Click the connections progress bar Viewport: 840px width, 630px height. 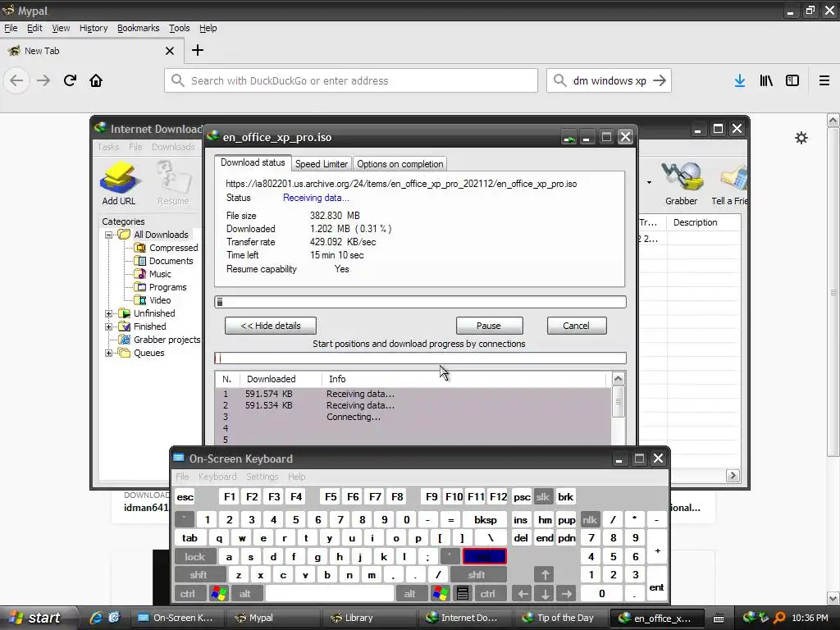click(x=421, y=358)
